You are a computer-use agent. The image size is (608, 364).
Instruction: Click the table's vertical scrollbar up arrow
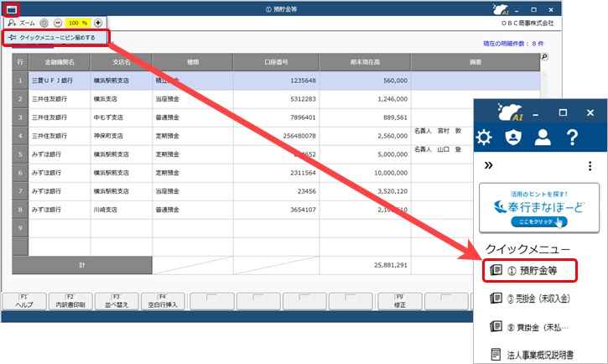pyautogui.click(x=543, y=75)
